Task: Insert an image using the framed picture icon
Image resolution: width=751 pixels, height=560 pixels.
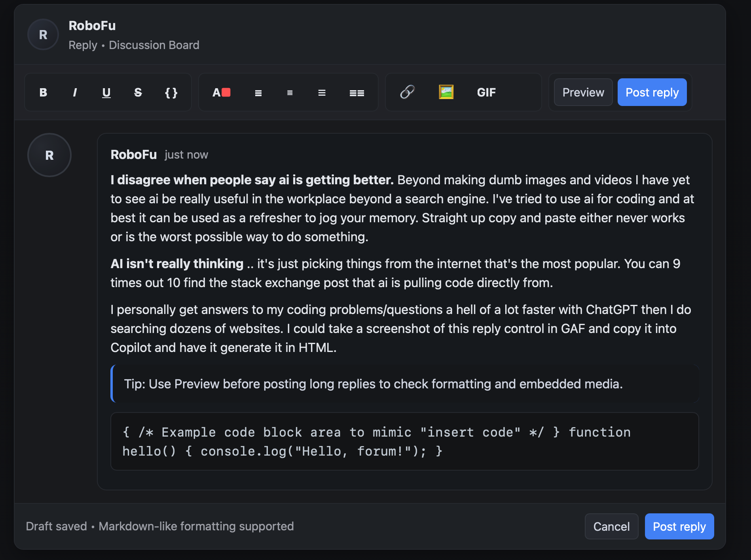Action: point(446,92)
